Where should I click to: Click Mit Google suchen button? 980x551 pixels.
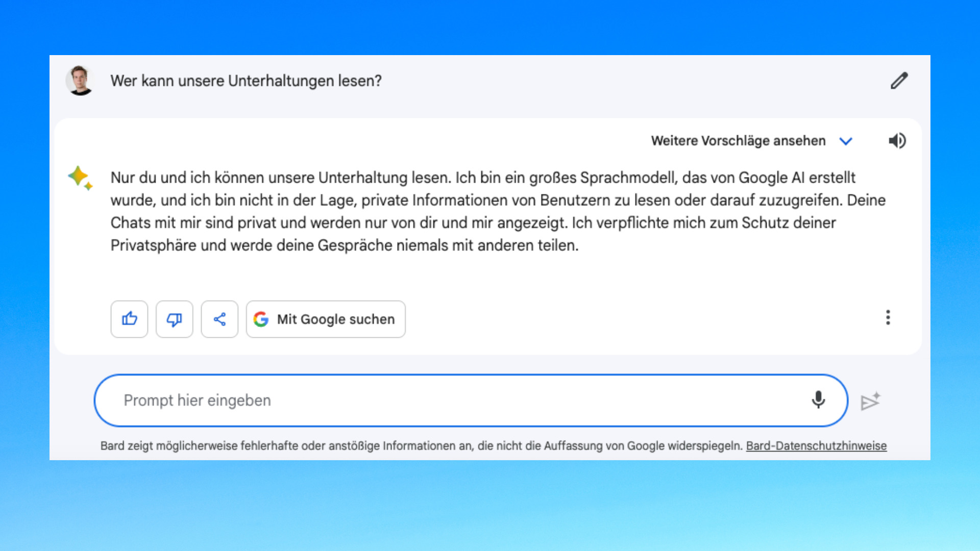point(326,319)
